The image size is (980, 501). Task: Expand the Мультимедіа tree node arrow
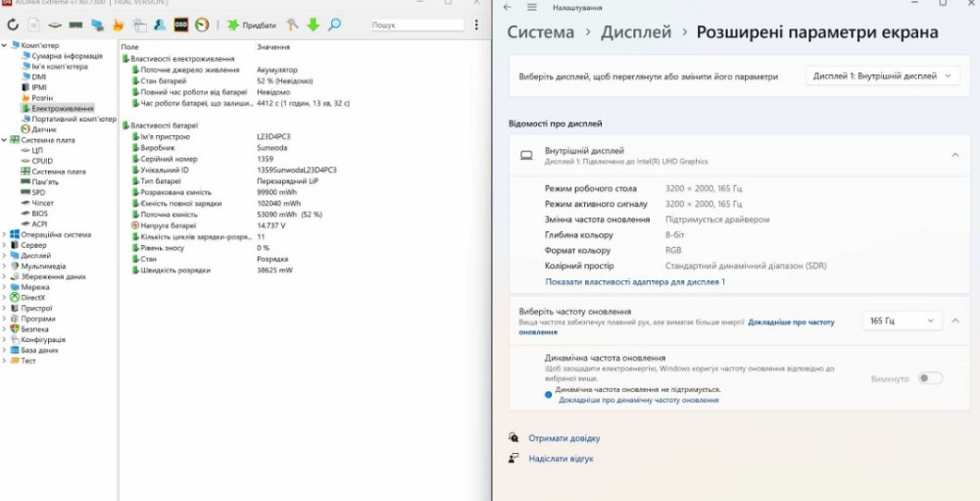pyautogui.click(x=5, y=266)
